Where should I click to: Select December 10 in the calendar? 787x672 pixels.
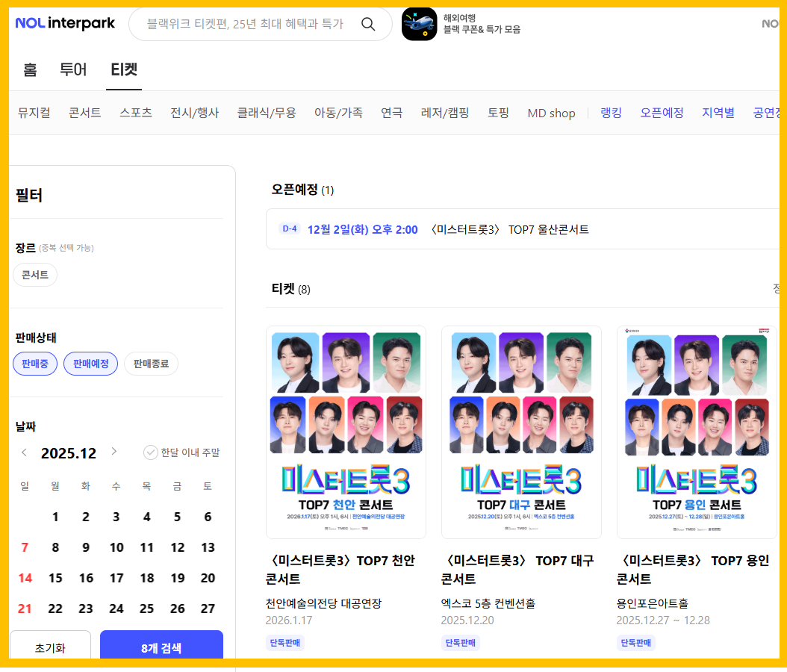click(116, 547)
